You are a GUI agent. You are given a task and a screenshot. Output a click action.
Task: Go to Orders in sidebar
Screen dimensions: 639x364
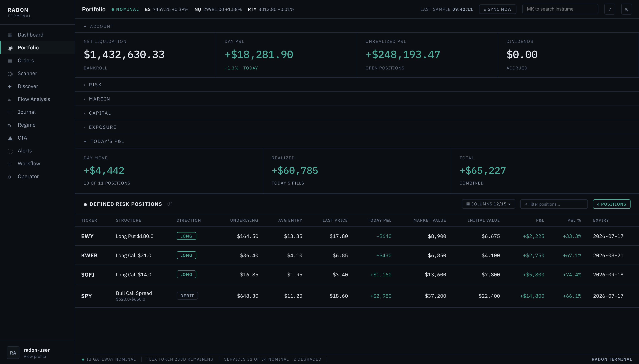click(x=38, y=61)
